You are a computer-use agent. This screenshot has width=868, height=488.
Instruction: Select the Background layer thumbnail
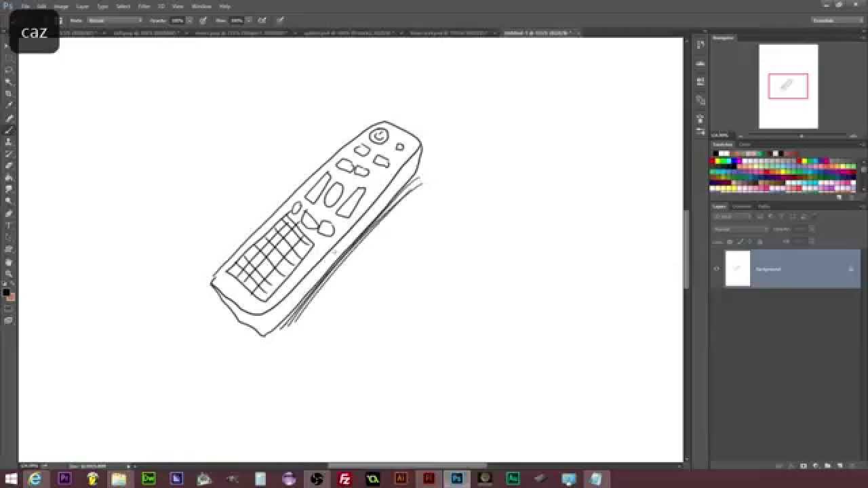[738, 268]
